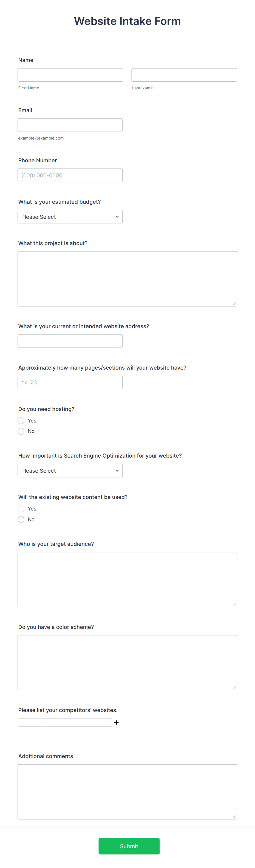Viewport: 255px width, 868px height.
Task: Click the chevron on the budget selector
Action: coord(117,217)
